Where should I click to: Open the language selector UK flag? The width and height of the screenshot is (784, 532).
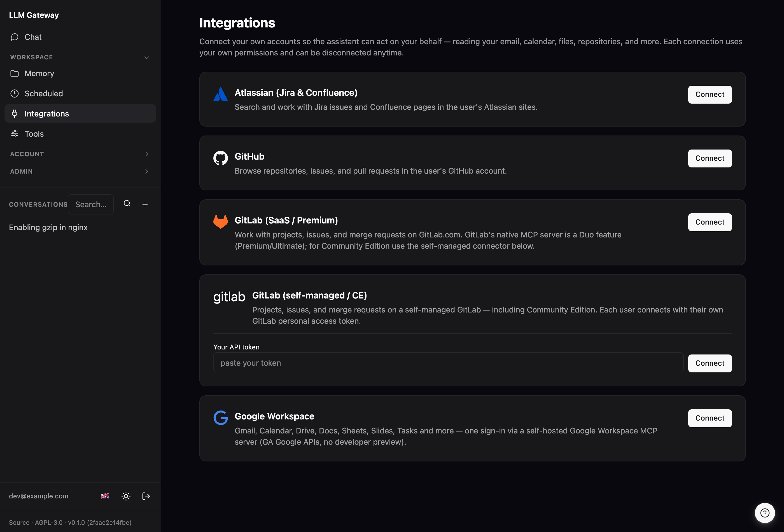click(105, 496)
